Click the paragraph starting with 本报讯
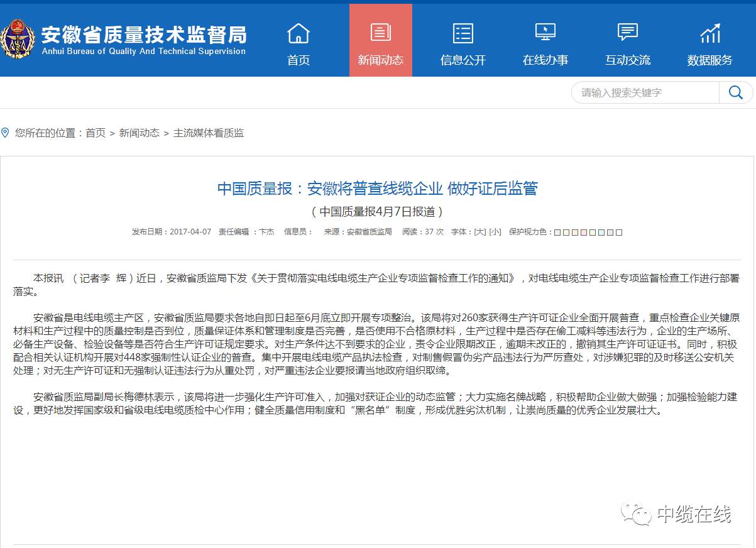This screenshot has width=756, height=548. 377,285
